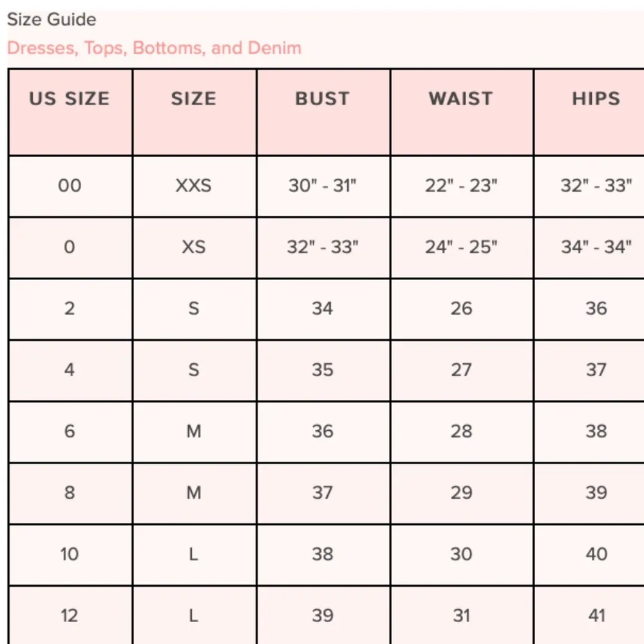This screenshot has height=644, width=644.
Task: Click the Size Guide heading text
Action: (x=52, y=20)
